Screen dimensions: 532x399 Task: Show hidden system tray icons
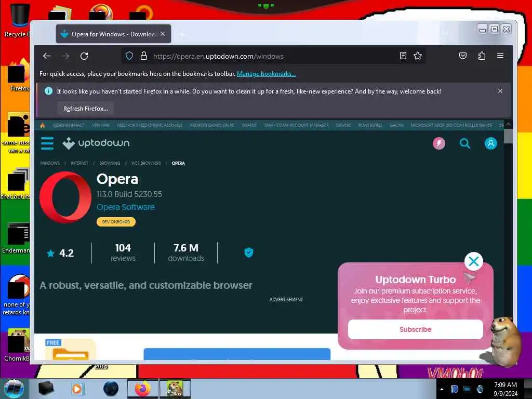click(x=442, y=389)
